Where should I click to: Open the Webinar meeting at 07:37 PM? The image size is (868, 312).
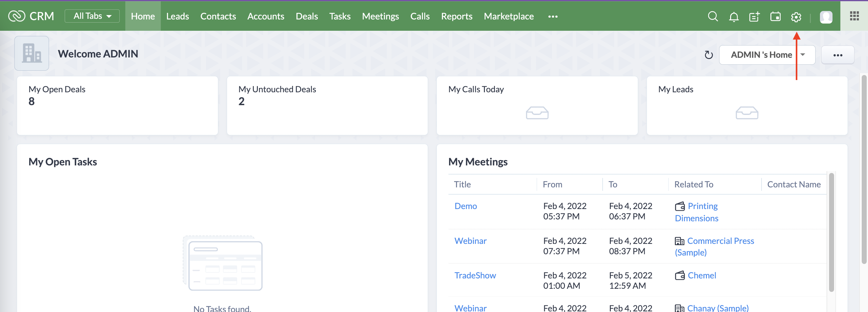point(470,241)
